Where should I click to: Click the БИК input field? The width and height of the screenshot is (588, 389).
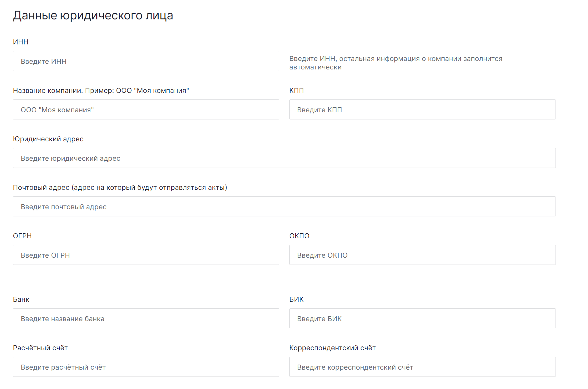click(422, 318)
